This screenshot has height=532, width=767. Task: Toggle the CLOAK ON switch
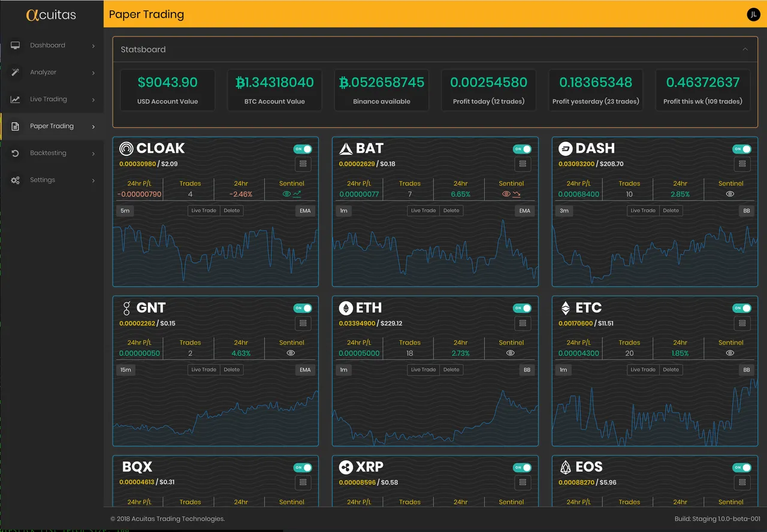pyautogui.click(x=303, y=149)
